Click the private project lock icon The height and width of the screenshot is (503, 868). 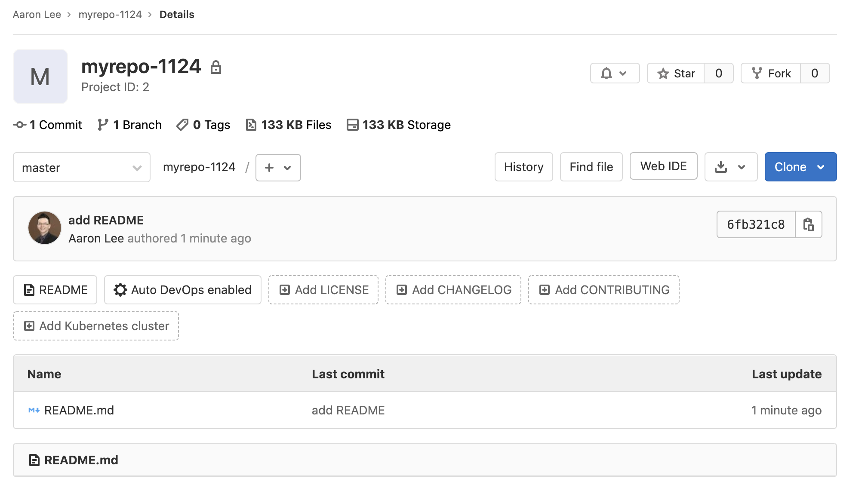pyautogui.click(x=216, y=67)
